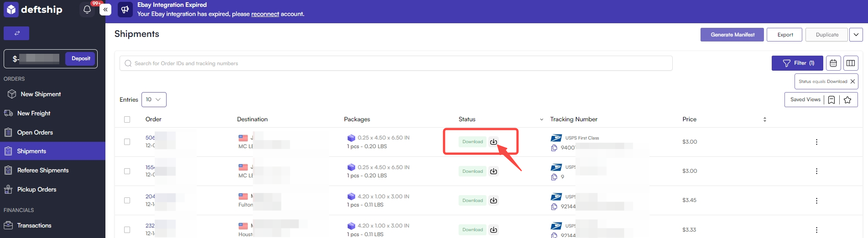Click the Export button
This screenshot has width=868, height=238.
coord(785,35)
